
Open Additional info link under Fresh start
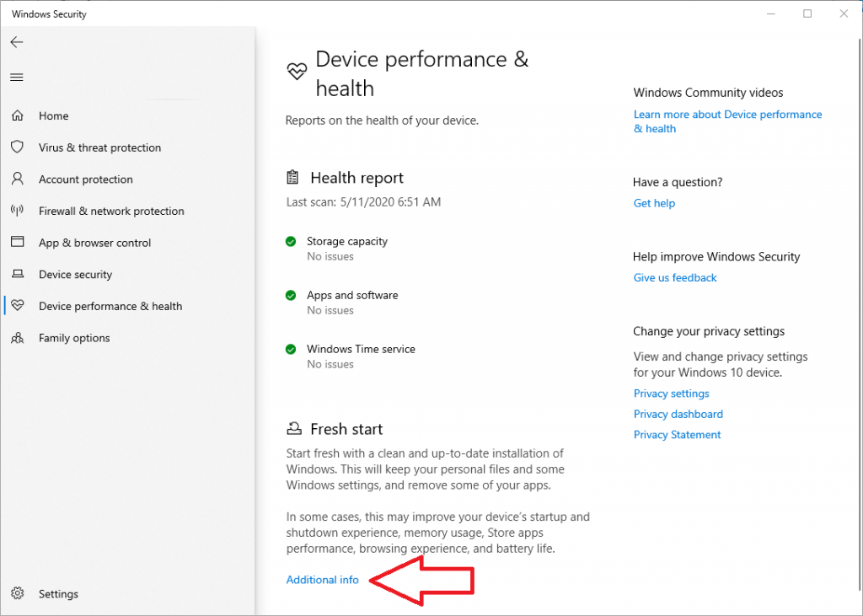322,580
